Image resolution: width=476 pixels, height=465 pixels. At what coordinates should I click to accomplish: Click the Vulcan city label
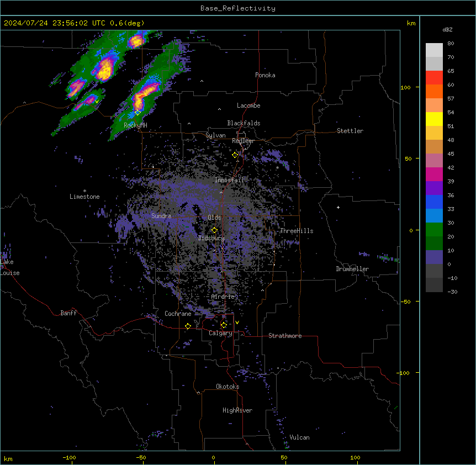[x=300, y=437]
